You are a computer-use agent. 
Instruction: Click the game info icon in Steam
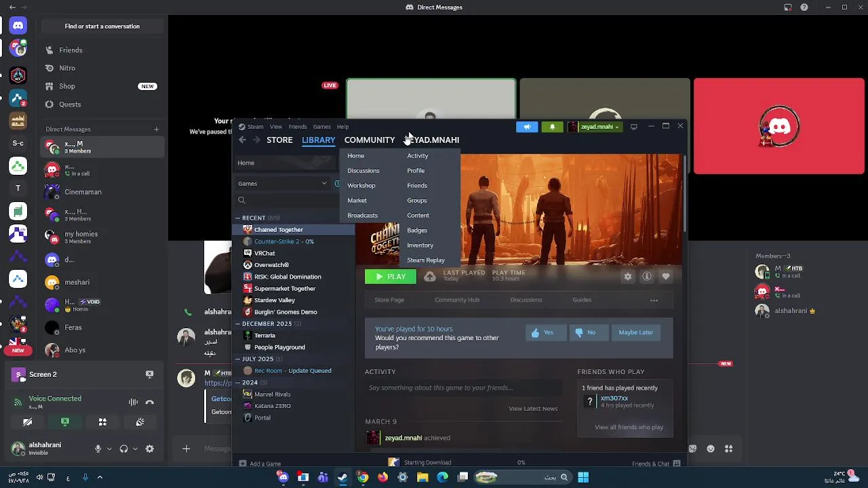coord(647,277)
